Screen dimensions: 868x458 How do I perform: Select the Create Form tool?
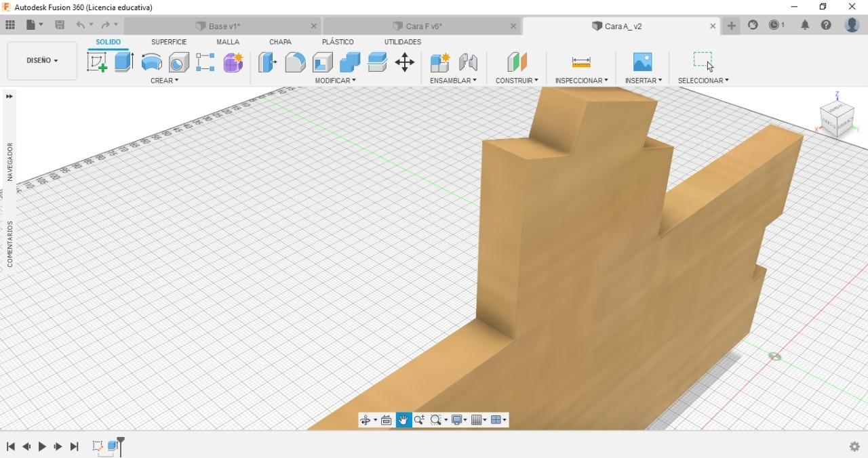point(233,62)
